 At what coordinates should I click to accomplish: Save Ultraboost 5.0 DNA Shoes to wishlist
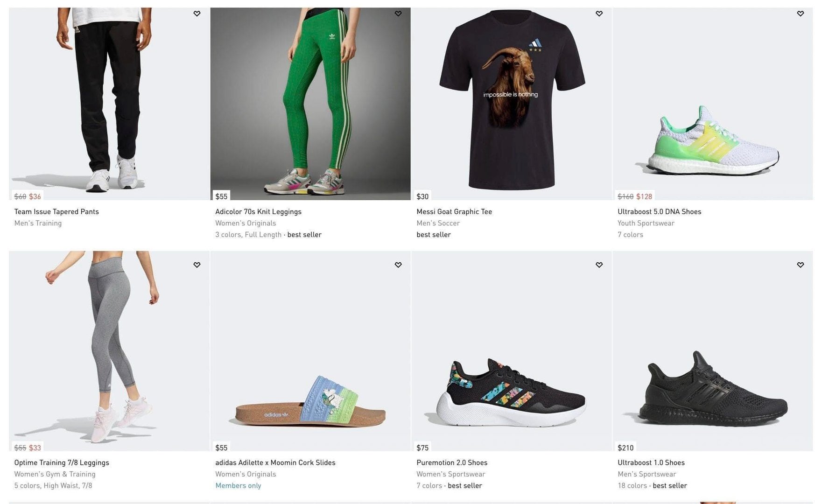[801, 14]
